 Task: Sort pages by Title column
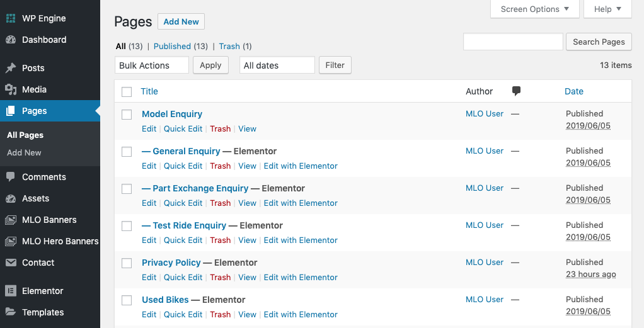pyautogui.click(x=149, y=91)
